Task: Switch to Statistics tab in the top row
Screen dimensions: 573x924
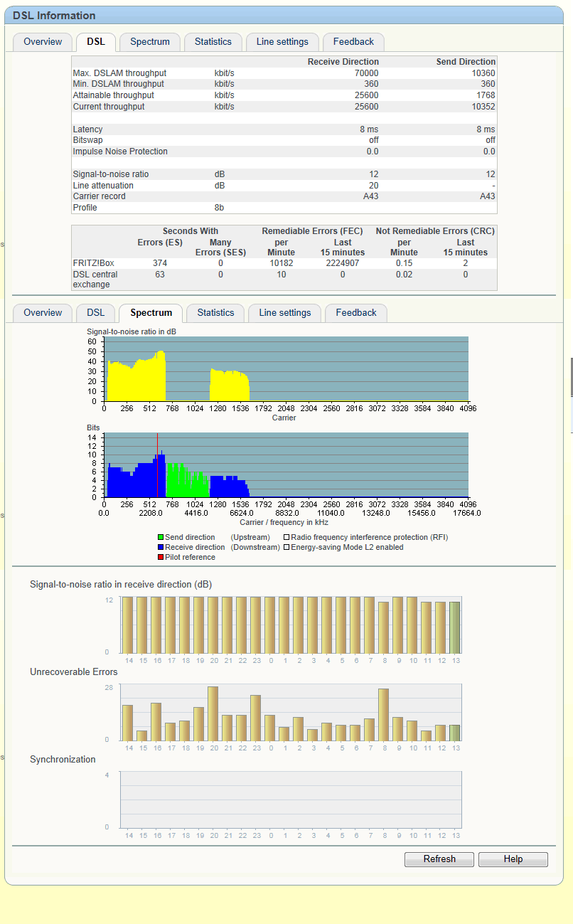Action: coord(213,42)
